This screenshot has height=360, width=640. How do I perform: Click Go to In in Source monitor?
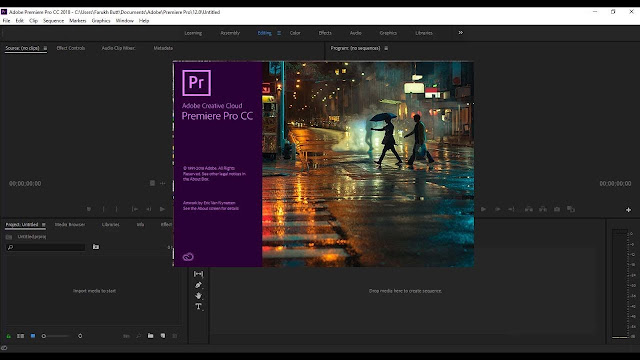pos(135,209)
